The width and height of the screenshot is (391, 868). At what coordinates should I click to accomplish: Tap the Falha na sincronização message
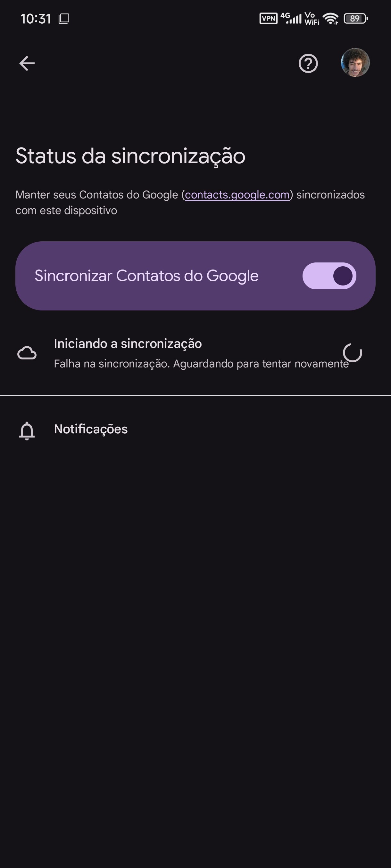[201, 364]
